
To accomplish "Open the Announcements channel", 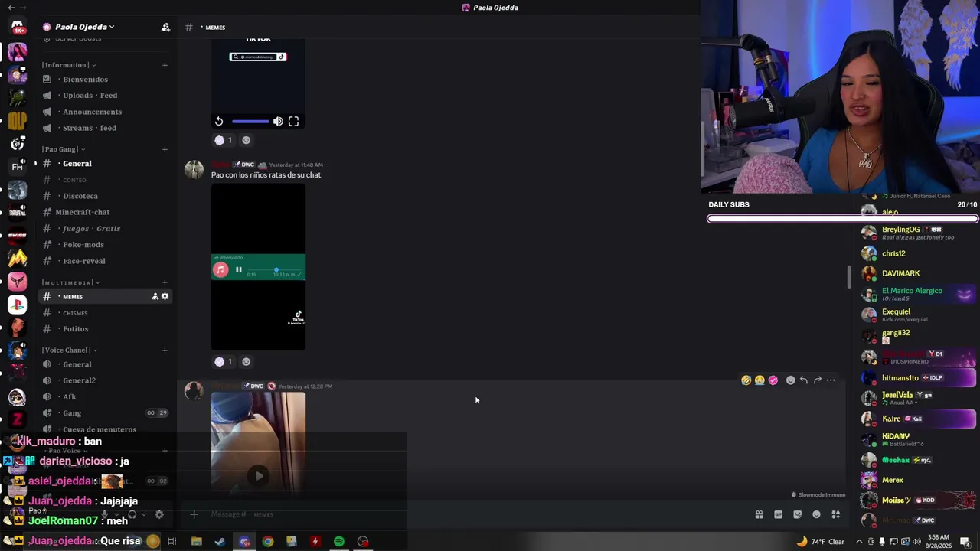I will pyautogui.click(x=106, y=112).
